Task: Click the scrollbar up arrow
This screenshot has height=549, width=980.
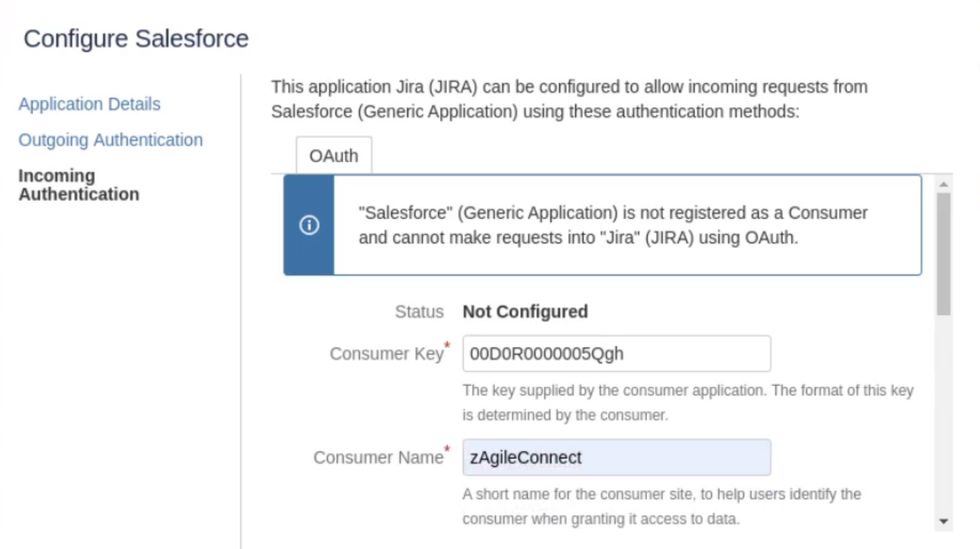Action: click(944, 185)
